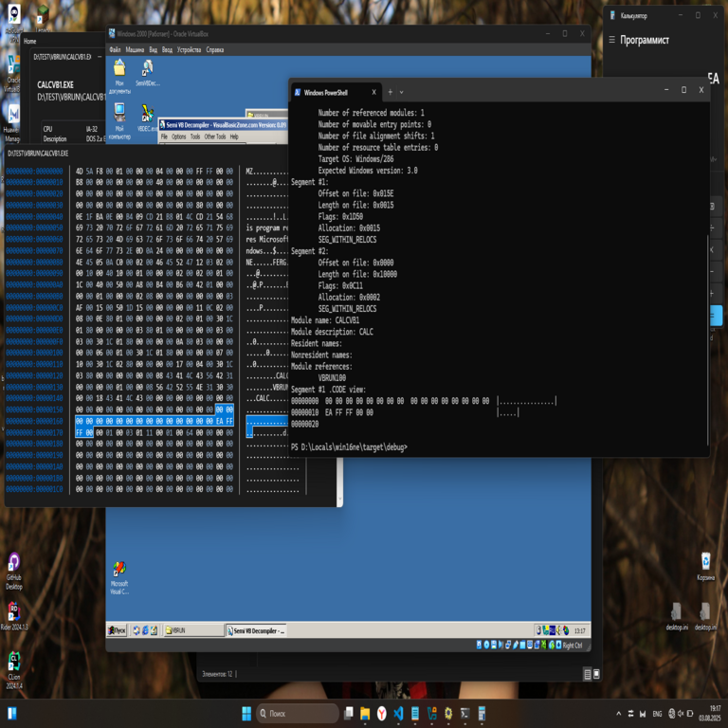Select VBRUN taskbar button in Windows 2000
728x728 pixels.
(x=193, y=630)
